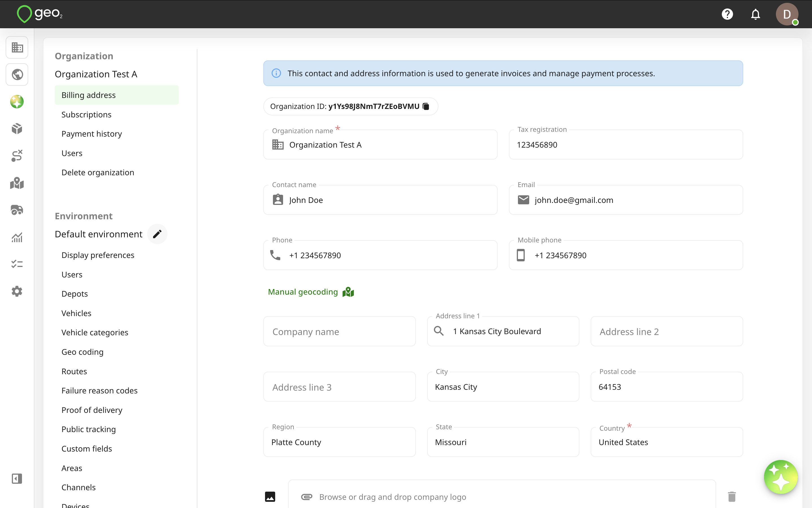
Task: Click the Company name field
Action: [x=339, y=331]
